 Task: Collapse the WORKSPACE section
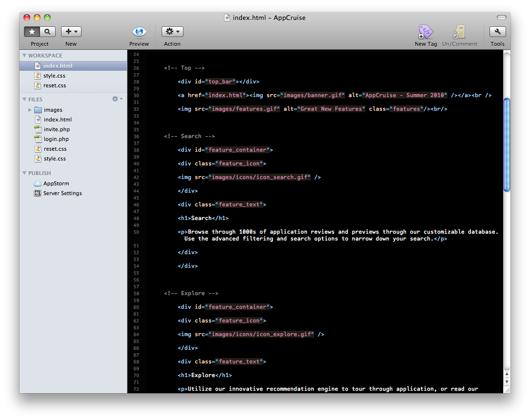(24, 56)
